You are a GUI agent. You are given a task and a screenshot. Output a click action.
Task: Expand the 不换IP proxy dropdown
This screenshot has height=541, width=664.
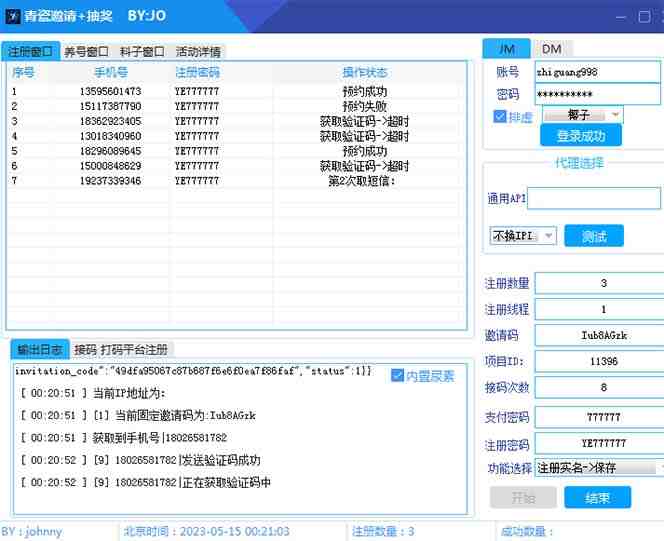[523, 236]
